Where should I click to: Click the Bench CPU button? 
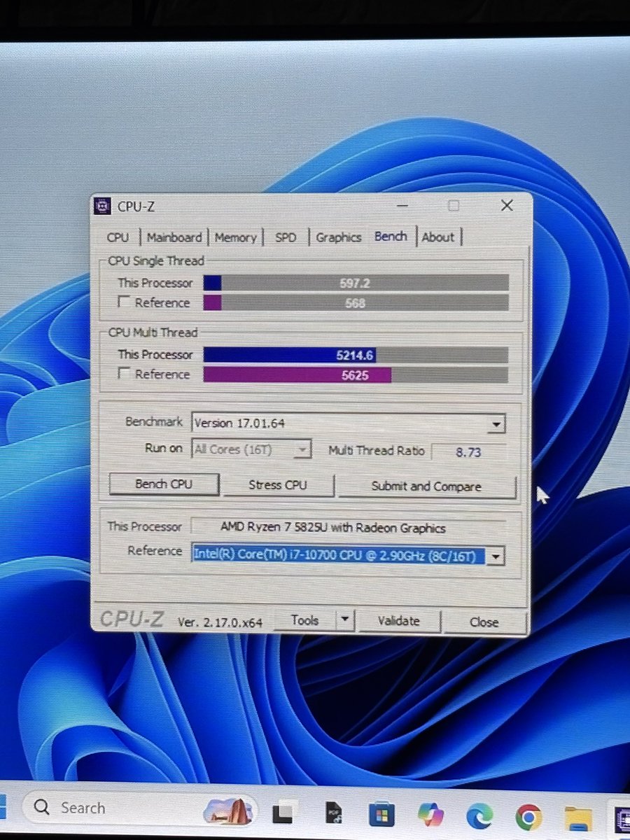point(164,484)
